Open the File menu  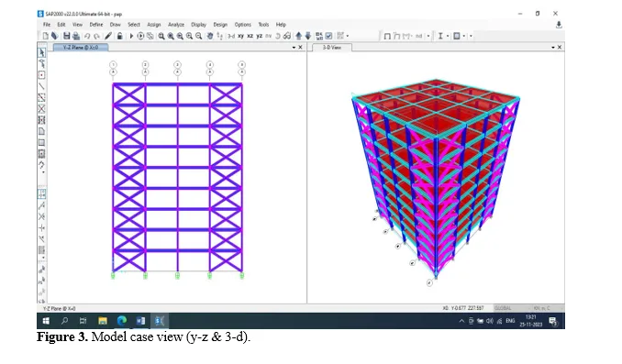pyautogui.click(x=47, y=25)
